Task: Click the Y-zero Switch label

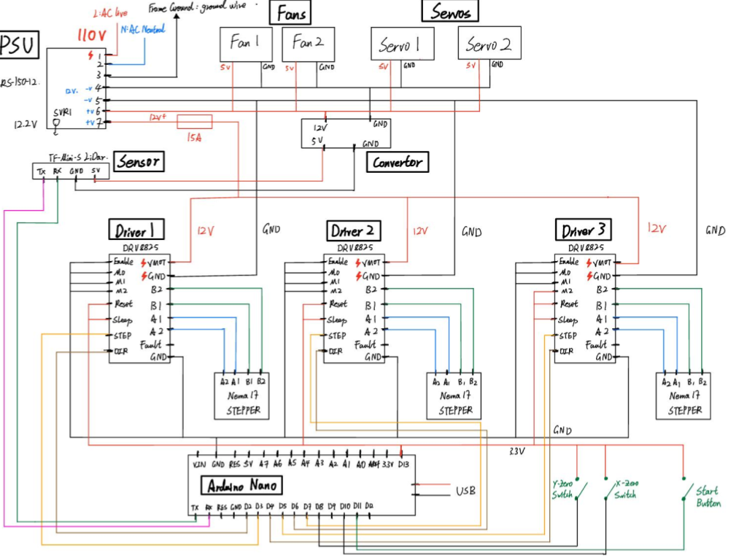Action: 562,489
